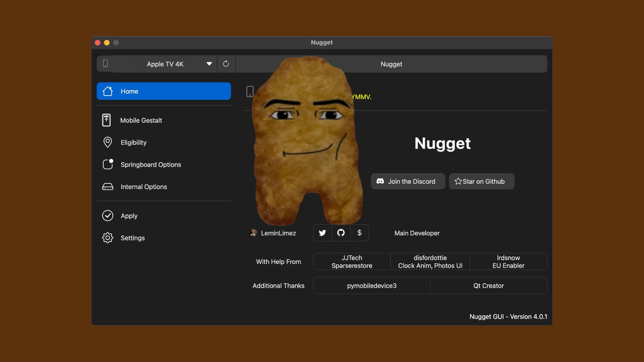The width and height of the screenshot is (644, 362).
Task: Join the Discord server
Action: 407,181
